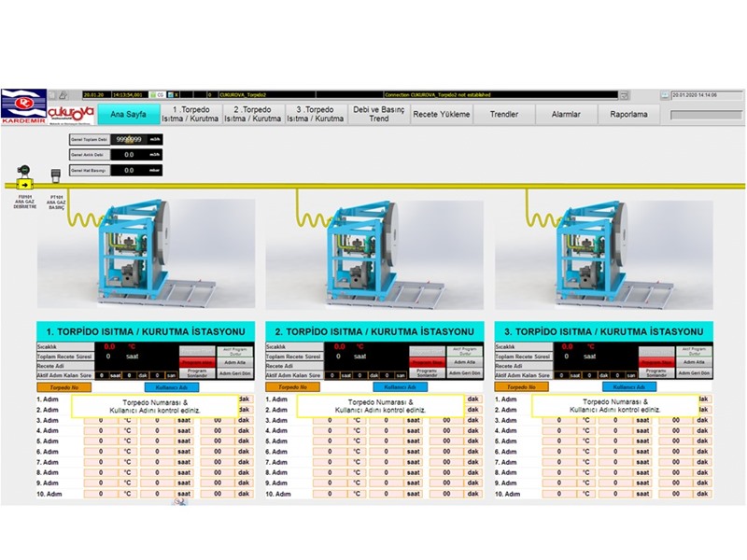
Task: Click the blue Kullanıcı Adı button in station 3
Action: coord(629,387)
